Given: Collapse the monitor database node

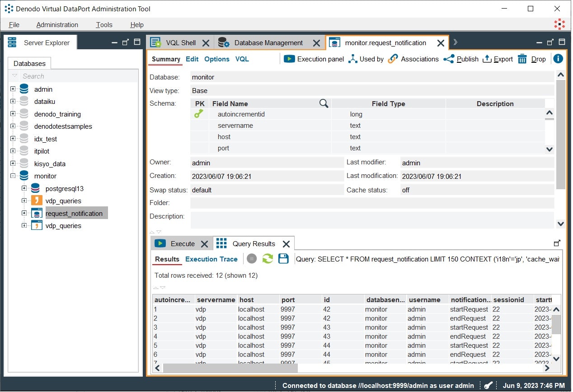Looking at the screenshot, I should (x=13, y=176).
